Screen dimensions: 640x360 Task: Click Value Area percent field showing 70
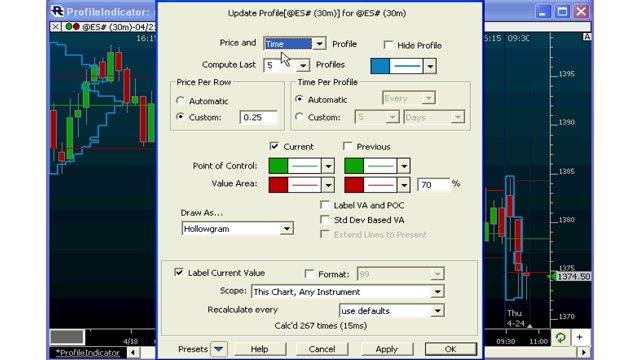[x=433, y=185]
